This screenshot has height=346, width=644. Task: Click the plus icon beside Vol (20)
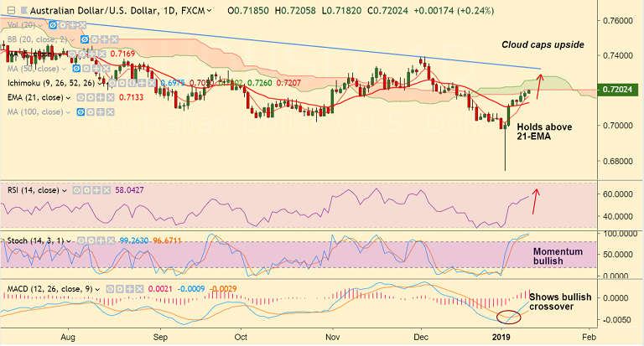click(72, 25)
